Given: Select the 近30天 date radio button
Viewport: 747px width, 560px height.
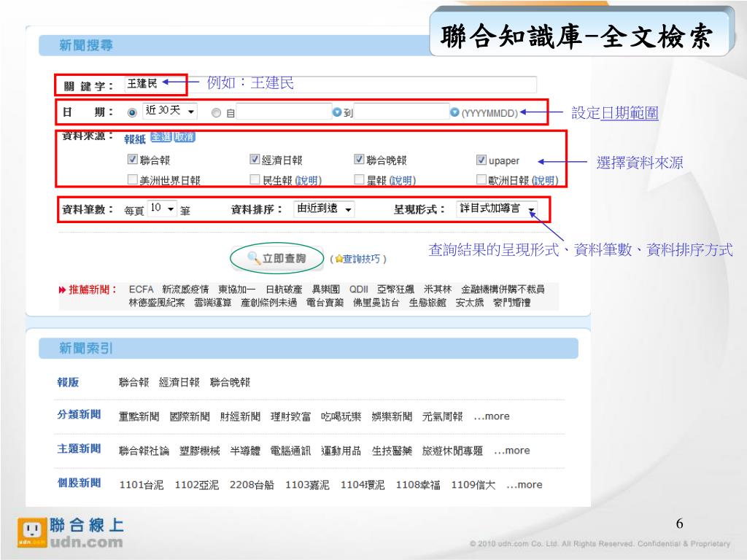Looking at the screenshot, I should (x=132, y=113).
